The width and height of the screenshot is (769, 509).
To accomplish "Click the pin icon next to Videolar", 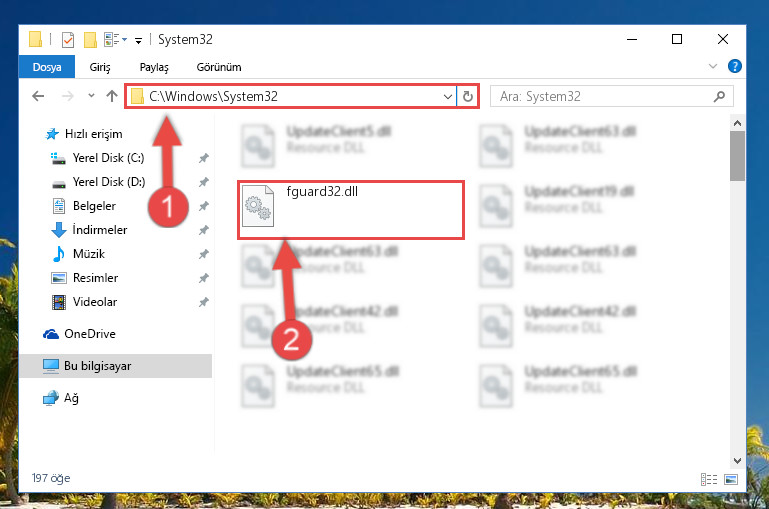I will 204,302.
